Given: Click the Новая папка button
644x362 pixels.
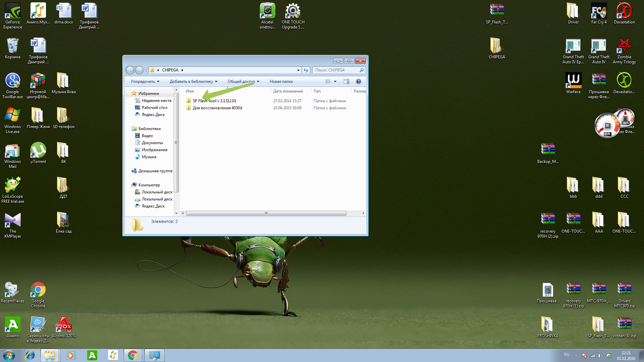Looking at the screenshot, I should [x=281, y=81].
